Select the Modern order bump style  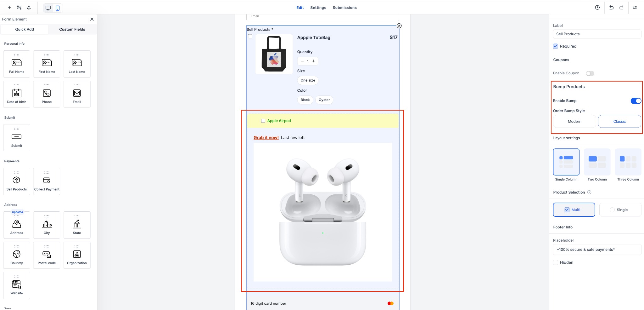point(574,121)
